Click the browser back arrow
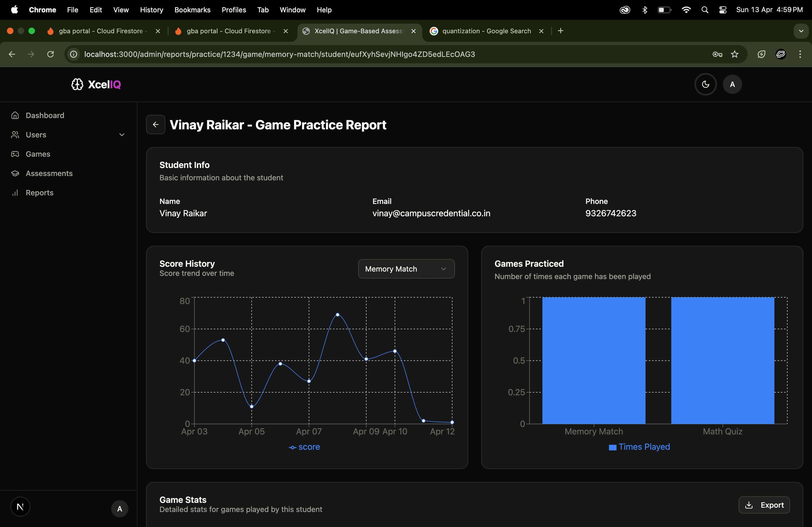Screen dimensions: 812x527 tap(12, 54)
